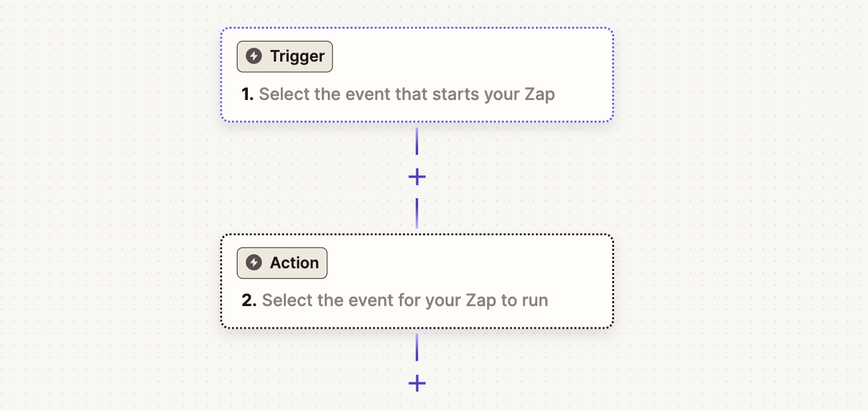Open 'Select the event that starts your Zap'
The height and width of the screenshot is (411, 868).
tap(407, 95)
